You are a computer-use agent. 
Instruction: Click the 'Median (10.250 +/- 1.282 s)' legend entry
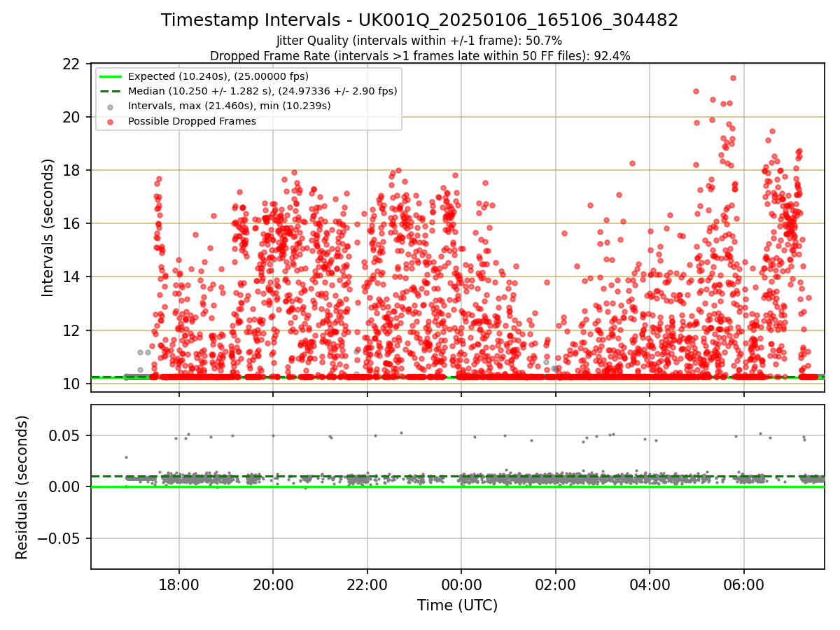coord(262,91)
